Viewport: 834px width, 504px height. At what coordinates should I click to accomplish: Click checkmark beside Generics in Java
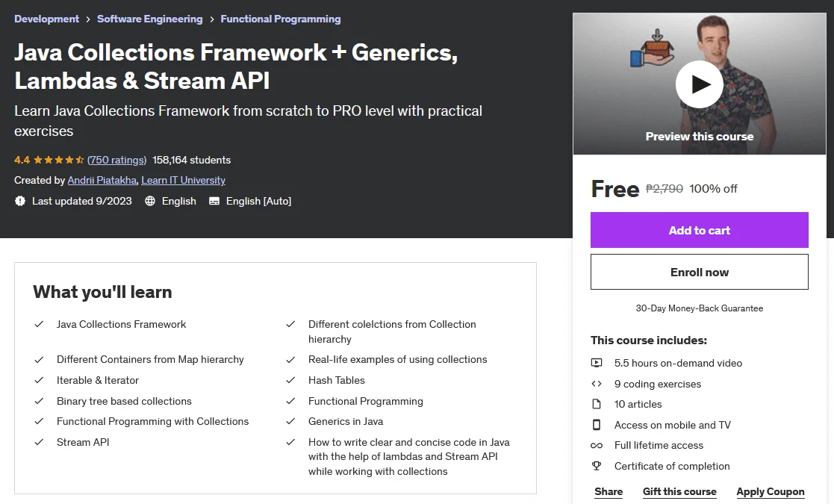(x=290, y=421)
